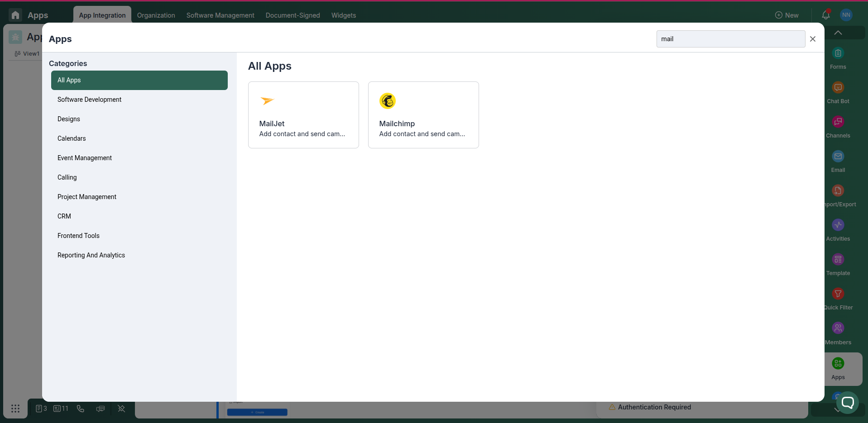
Task: Click the unpin icon in status bar
Action: click(121, 409)
